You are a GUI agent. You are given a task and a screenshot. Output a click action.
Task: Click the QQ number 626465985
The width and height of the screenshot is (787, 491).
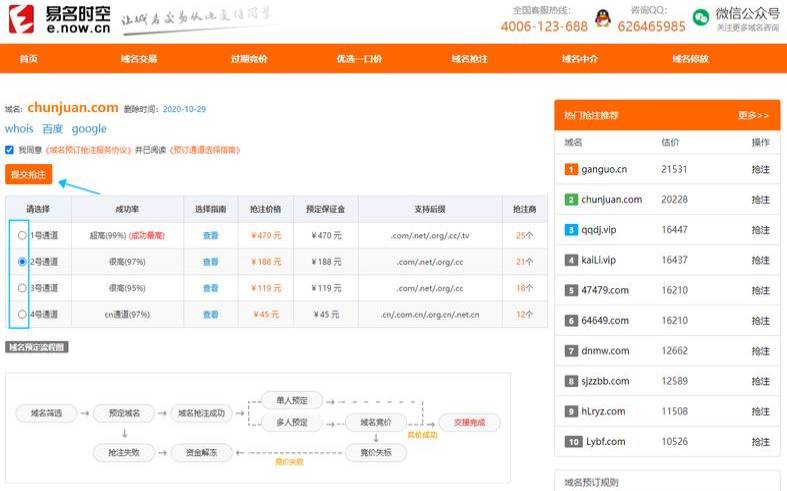coord(651,26)
